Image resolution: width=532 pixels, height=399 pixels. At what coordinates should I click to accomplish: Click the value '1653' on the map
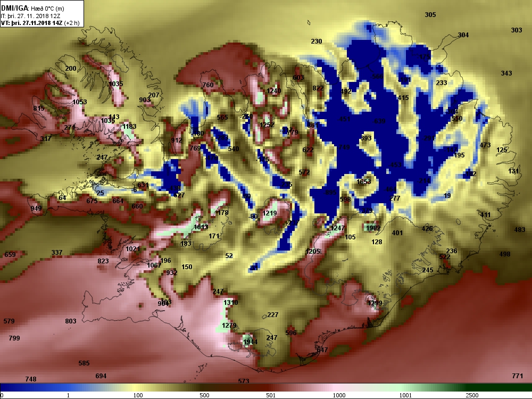(364, 182)
